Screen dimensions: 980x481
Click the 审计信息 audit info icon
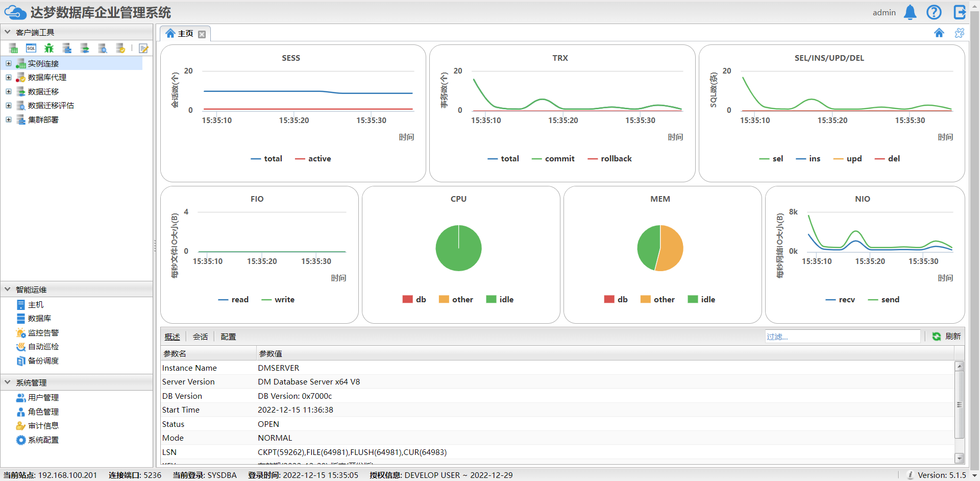[x=21, y=426]
